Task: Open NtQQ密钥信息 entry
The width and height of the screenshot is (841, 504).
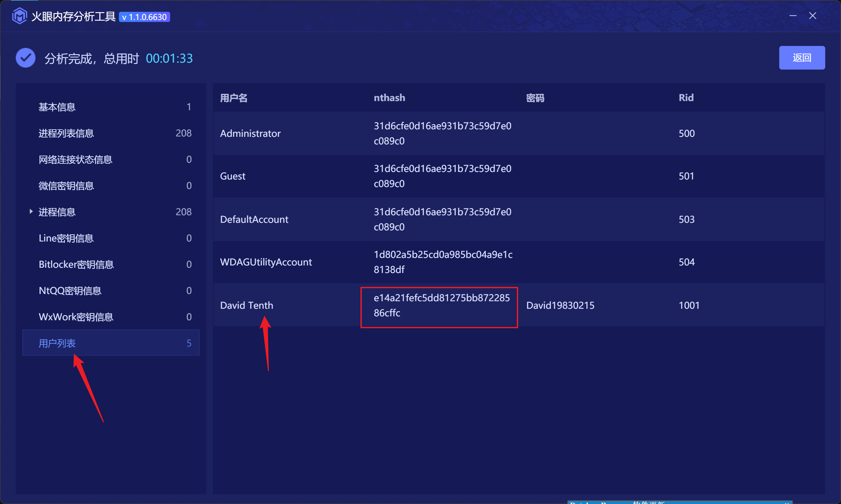Action: [x=70, y=291]
